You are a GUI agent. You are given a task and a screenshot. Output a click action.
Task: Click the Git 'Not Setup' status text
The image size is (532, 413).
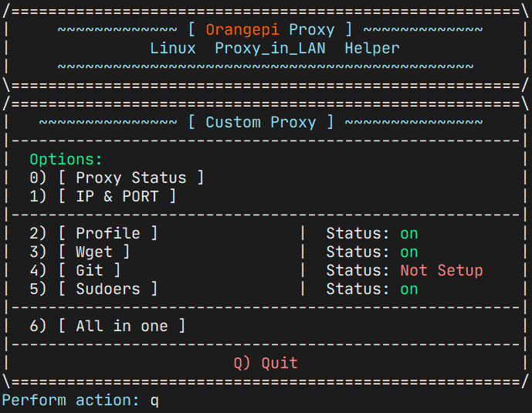click(x=442, y=271)
